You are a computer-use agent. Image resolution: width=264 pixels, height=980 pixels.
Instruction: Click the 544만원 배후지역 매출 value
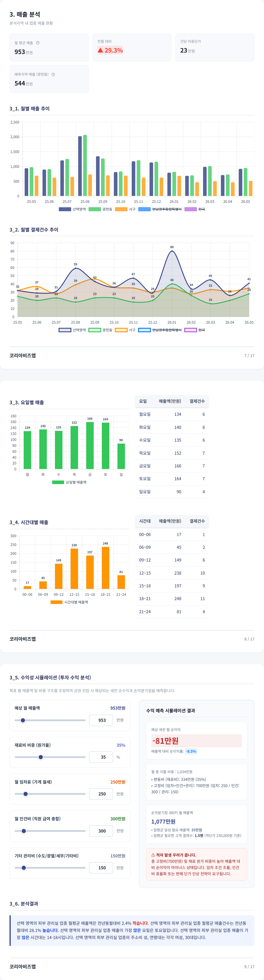(x=24, y=83)
